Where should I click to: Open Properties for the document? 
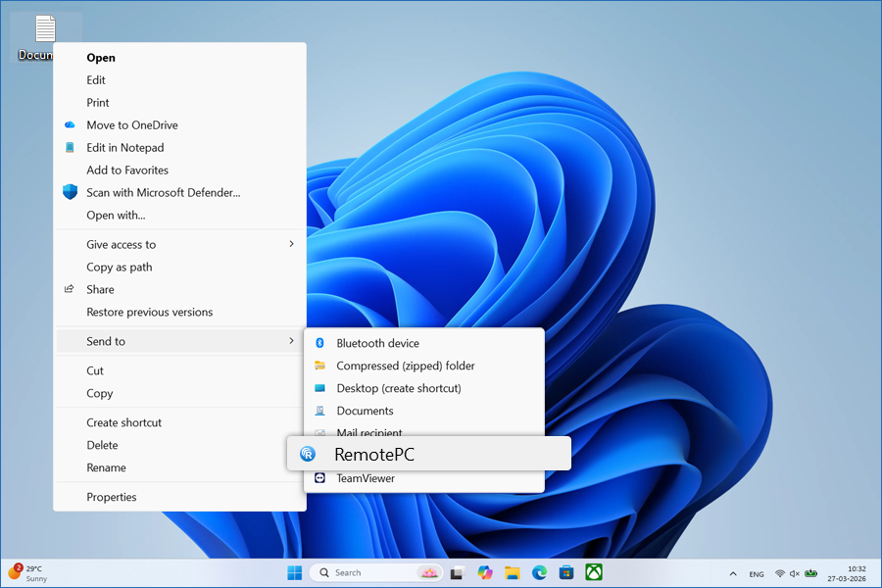click(x=111, y=497)
